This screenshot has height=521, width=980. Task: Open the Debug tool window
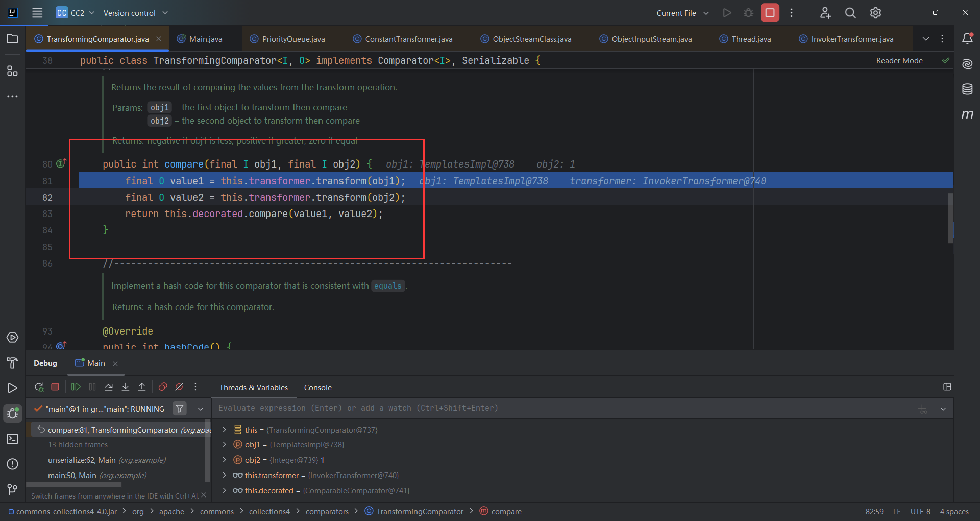coord(12,413)
